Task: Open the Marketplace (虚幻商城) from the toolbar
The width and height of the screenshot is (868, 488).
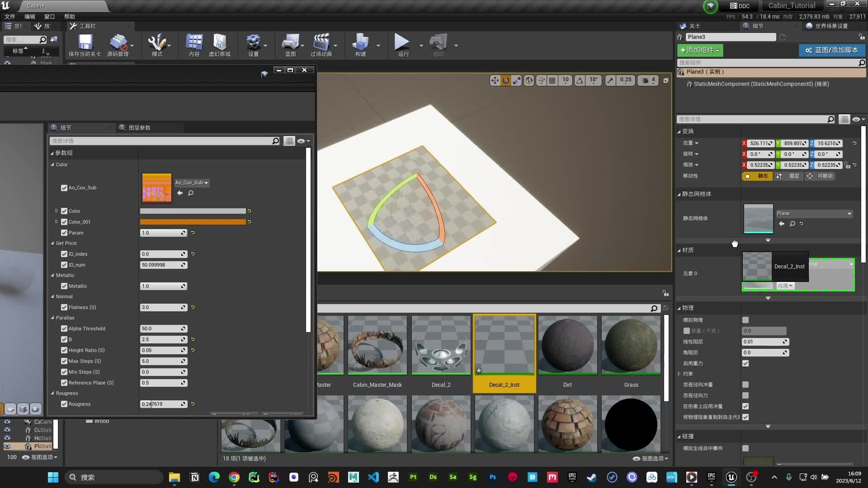Action: [220, 44]
